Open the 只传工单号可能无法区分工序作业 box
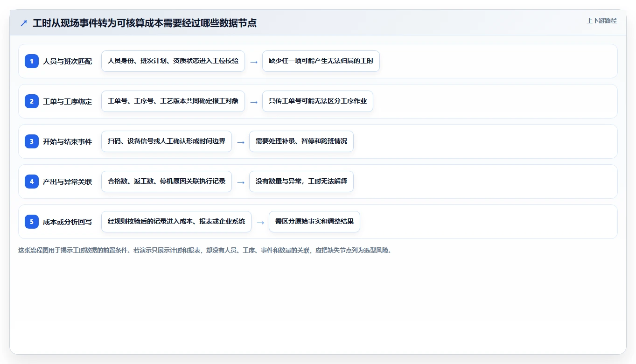Screen dimensions: 636x364 (x=318, y=101)
